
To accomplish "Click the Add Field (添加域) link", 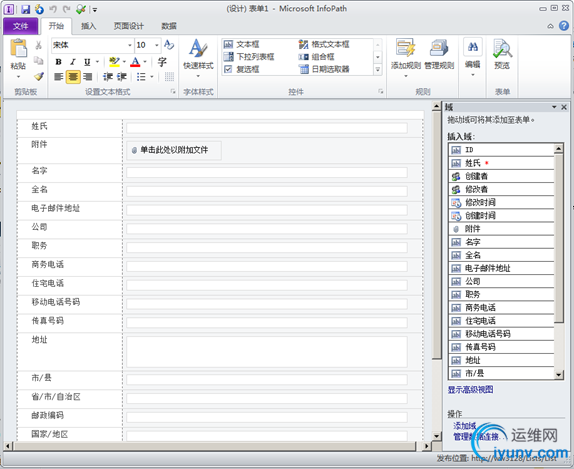I will point(465,426).
